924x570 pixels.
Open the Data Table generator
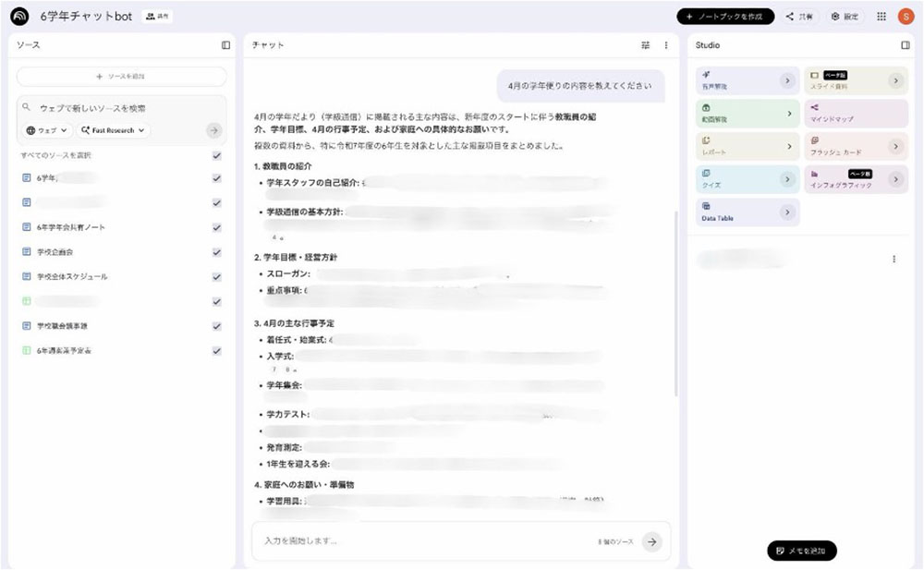pyautogui.click(x=747, y=212)
